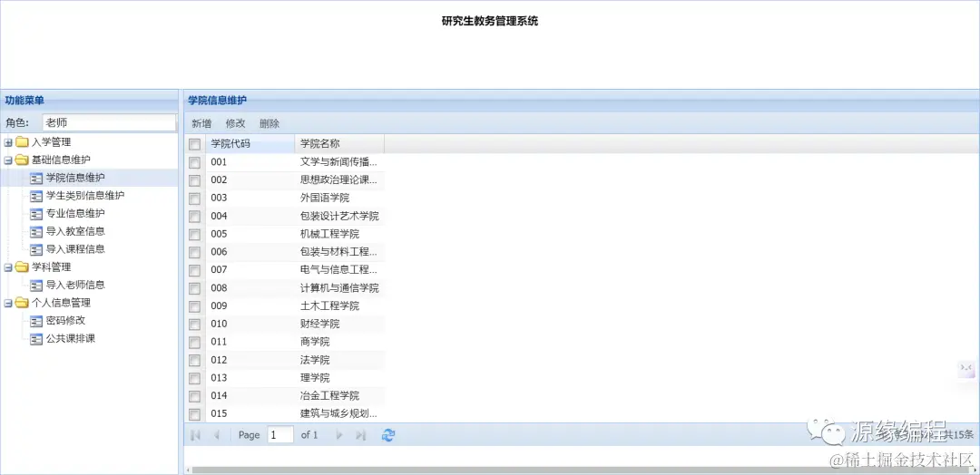Open 导入课程信息 in the menu tree
Screen dimensions: 980x475
75,249
